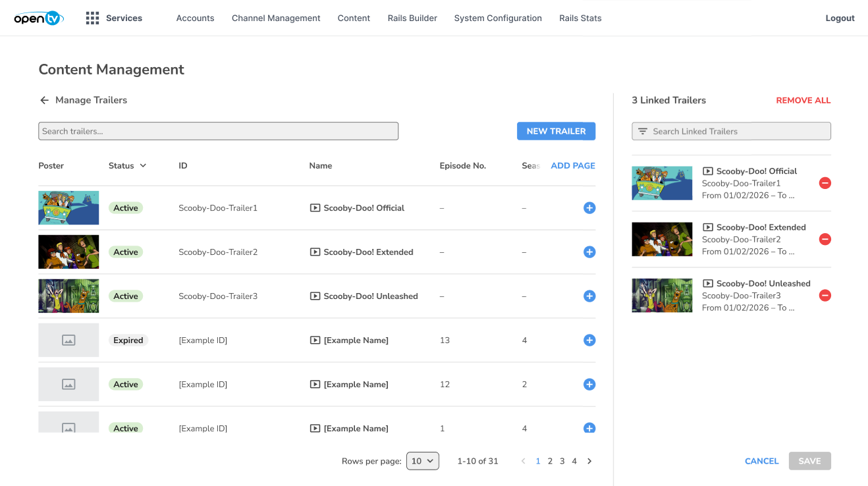
Task: Click linked Scooby-Doo! Official poster thumbnail
Action: pyautogui.click(x=662, y=183)
